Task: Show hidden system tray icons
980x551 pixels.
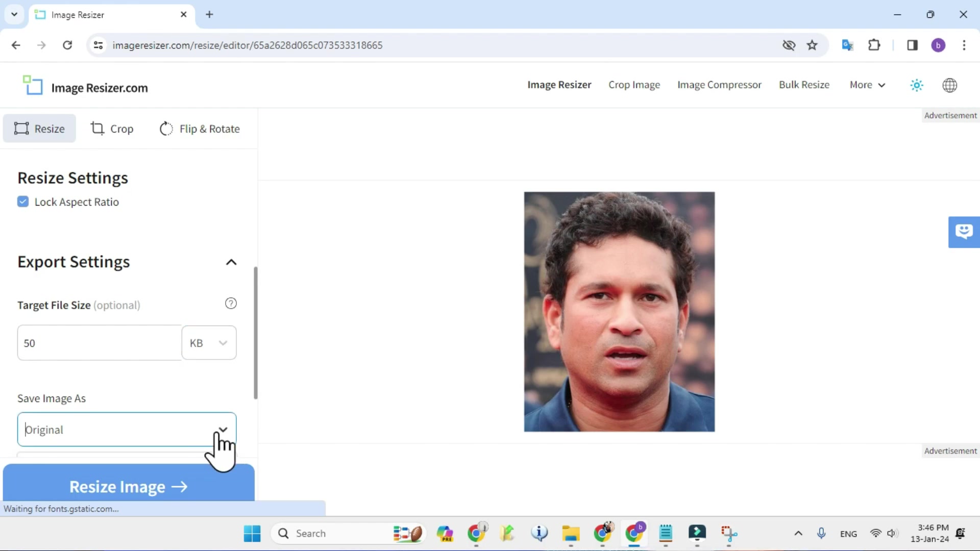Action: click(798, 533)
